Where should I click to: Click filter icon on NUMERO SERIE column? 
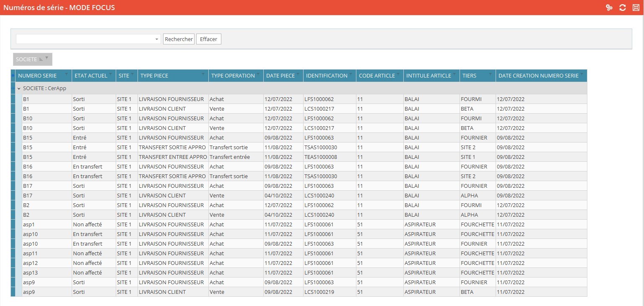pos(67,75)
